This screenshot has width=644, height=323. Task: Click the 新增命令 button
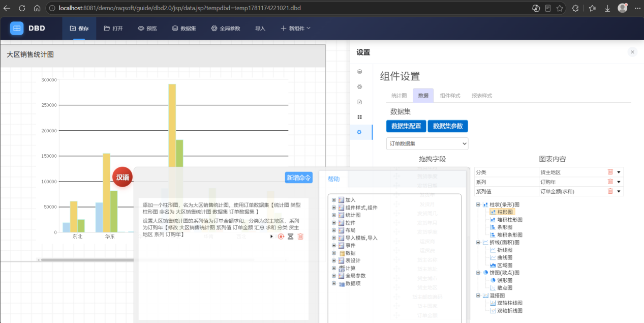[299, 178]
